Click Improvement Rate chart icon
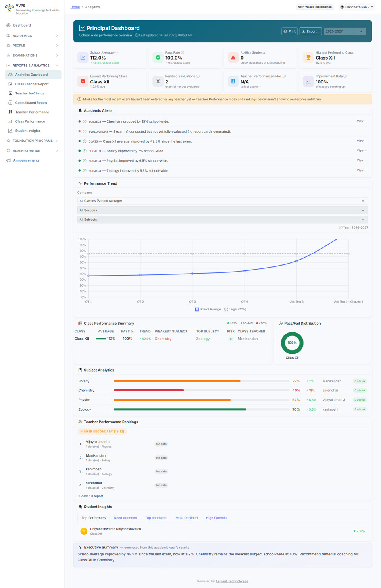Viewport: 381px width, 588px height. click(x=308, y=81)
